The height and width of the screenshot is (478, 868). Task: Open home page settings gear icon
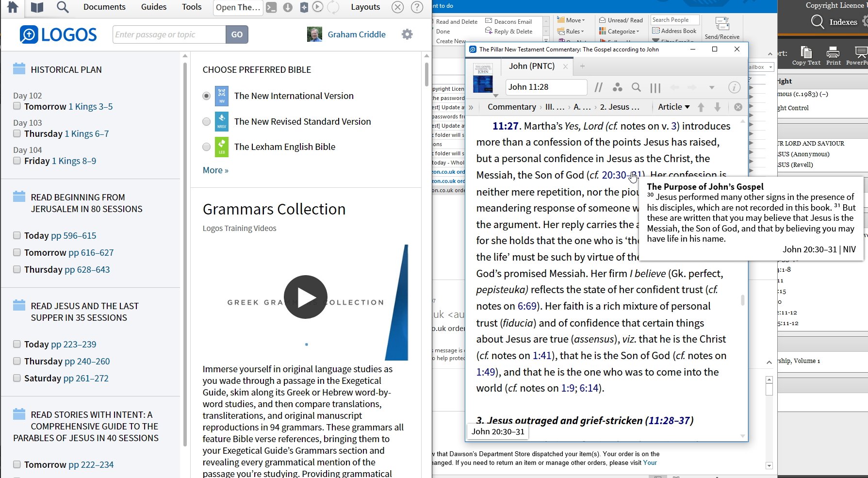point(407,34)
